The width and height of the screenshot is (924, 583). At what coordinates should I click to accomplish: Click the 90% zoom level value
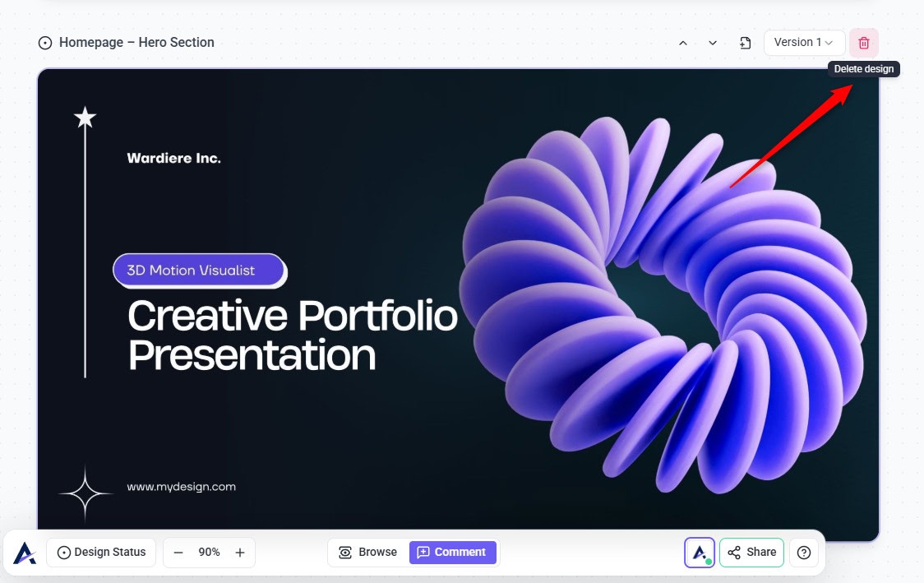[x=209, y=553]
